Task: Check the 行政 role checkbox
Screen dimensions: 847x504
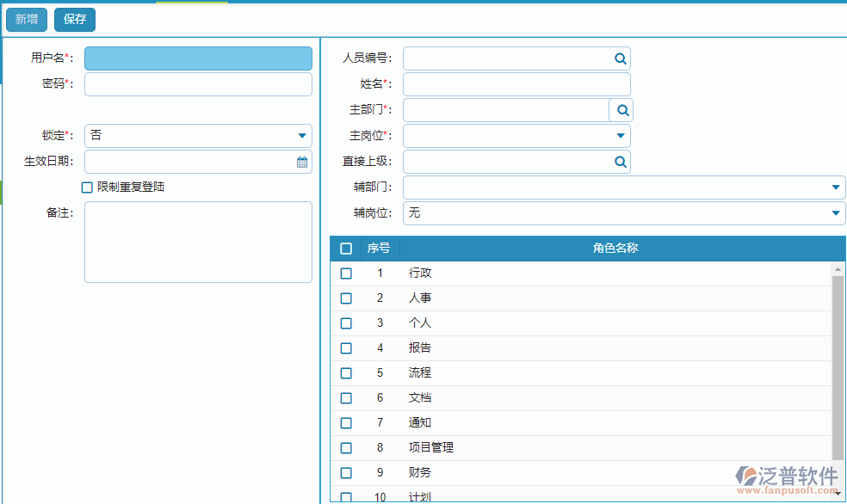Action: (346, 273)
